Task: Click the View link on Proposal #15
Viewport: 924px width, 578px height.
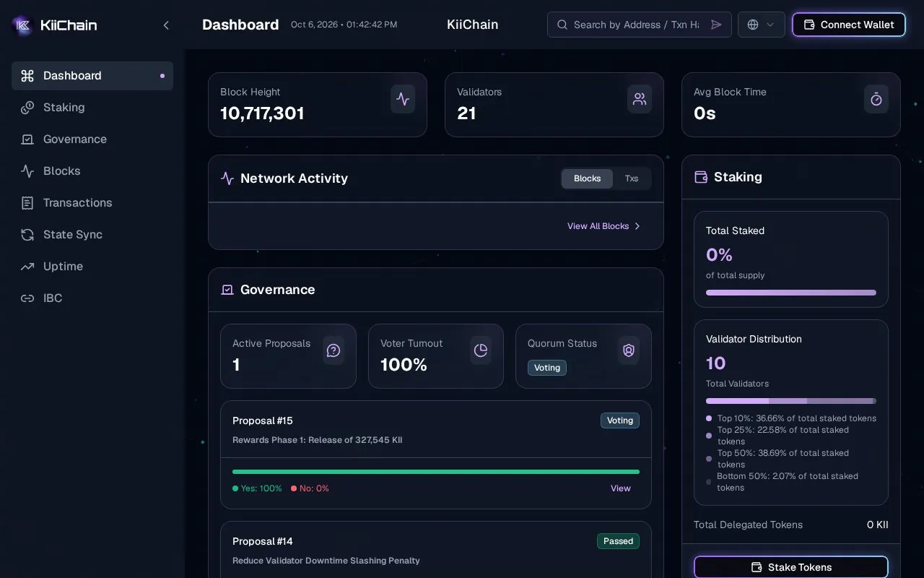Action: click(621, 488)
